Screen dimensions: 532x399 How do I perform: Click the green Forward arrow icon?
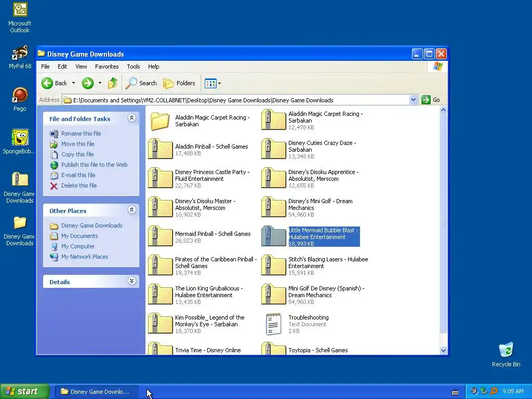pos(87,83)
